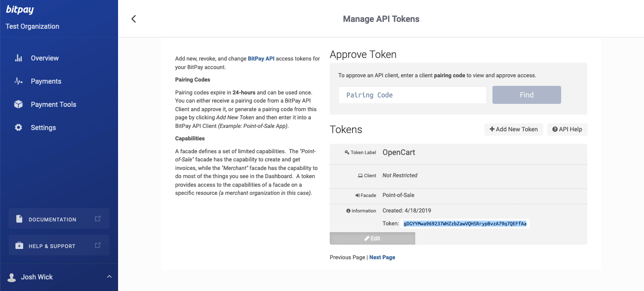
Task: Open the Documentation sidebar link
Action: click(x=59, y=219)
